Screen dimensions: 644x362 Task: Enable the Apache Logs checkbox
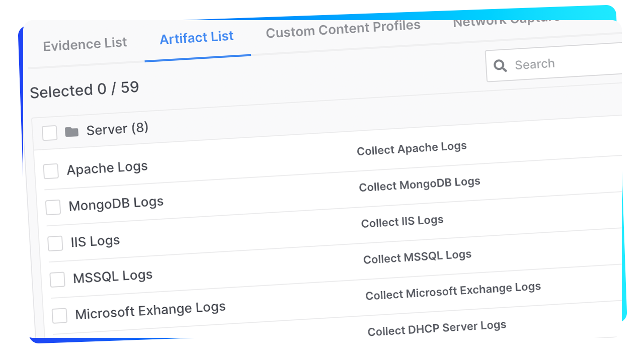point(51,171)
